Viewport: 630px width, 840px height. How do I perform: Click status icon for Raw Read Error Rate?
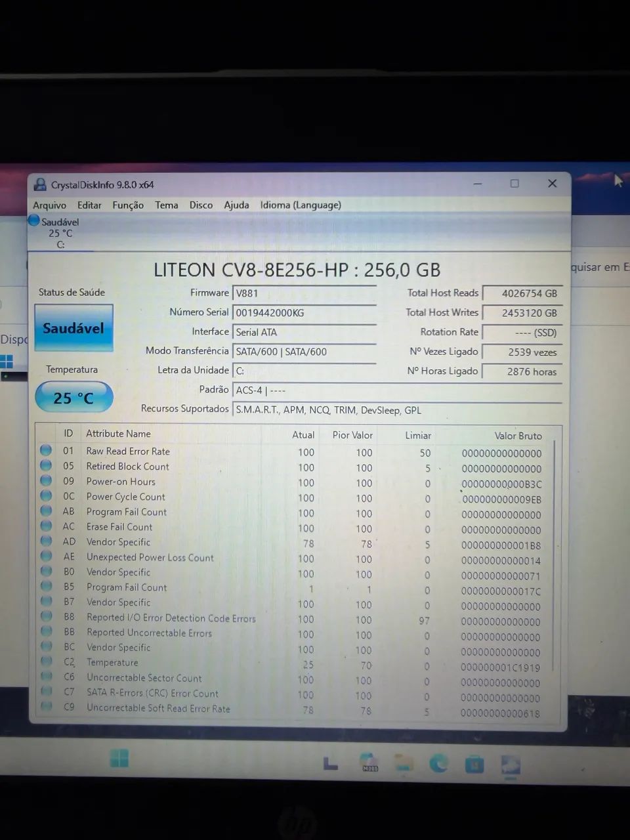click(46, 450)
